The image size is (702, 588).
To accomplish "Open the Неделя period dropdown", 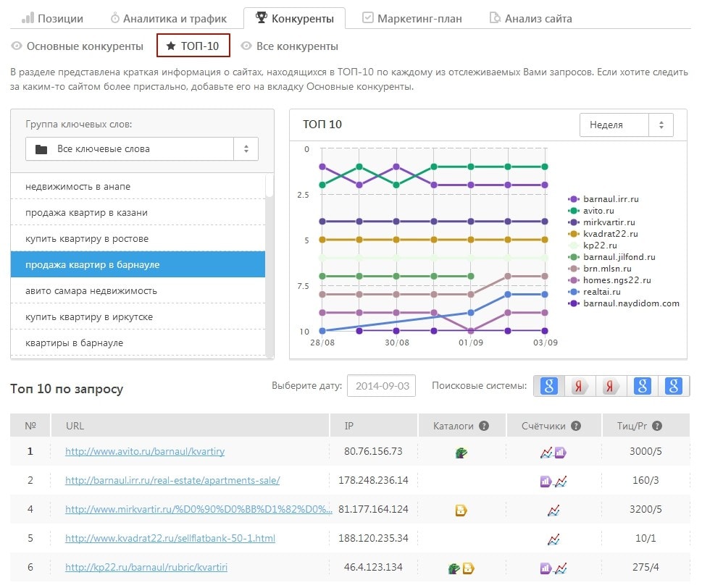I will pos(626,125).
